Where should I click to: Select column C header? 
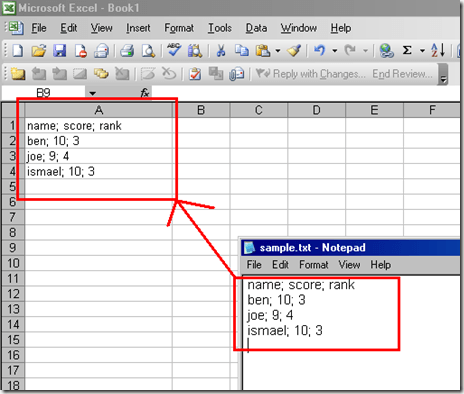click(259, 110)
